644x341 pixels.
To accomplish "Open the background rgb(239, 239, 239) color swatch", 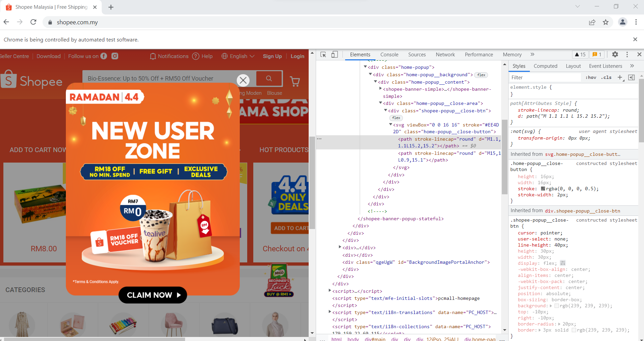I will click(557, 306).
